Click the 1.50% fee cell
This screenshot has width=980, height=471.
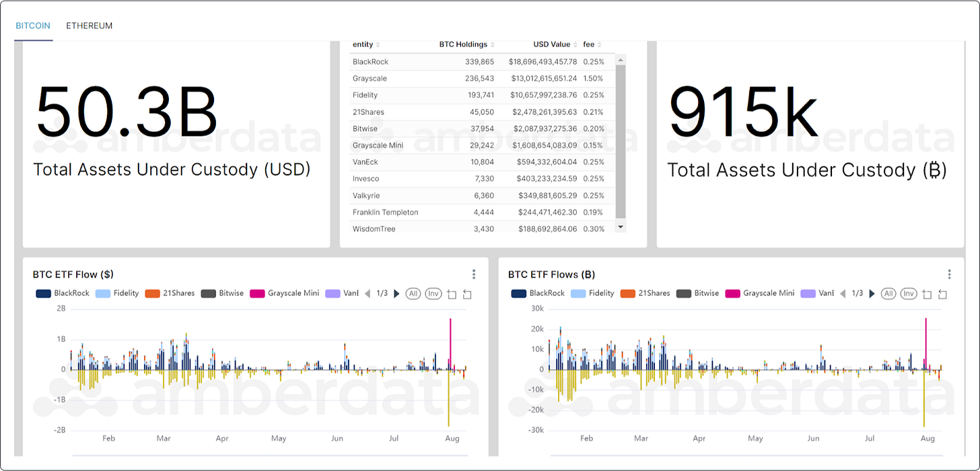(x=593, y=79)
